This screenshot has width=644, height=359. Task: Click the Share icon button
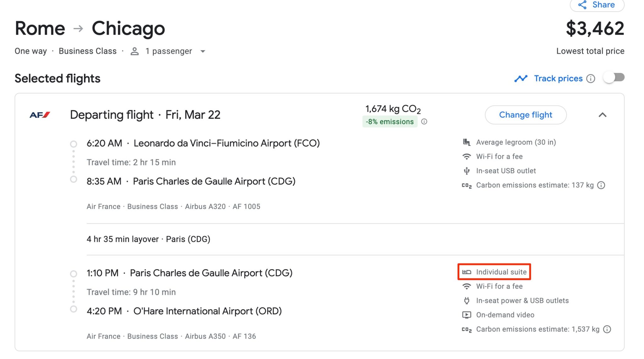[x=583, y=5]
